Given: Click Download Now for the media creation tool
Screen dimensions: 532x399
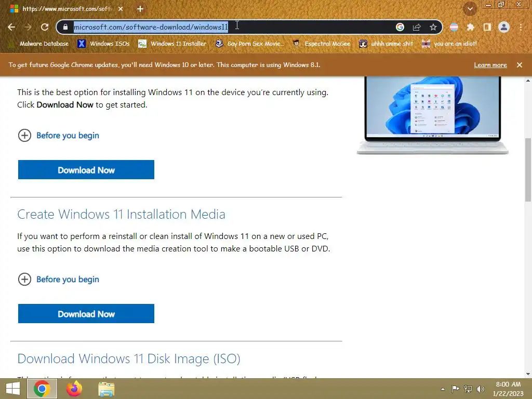Looking at the screenshot, I should 86,313.
